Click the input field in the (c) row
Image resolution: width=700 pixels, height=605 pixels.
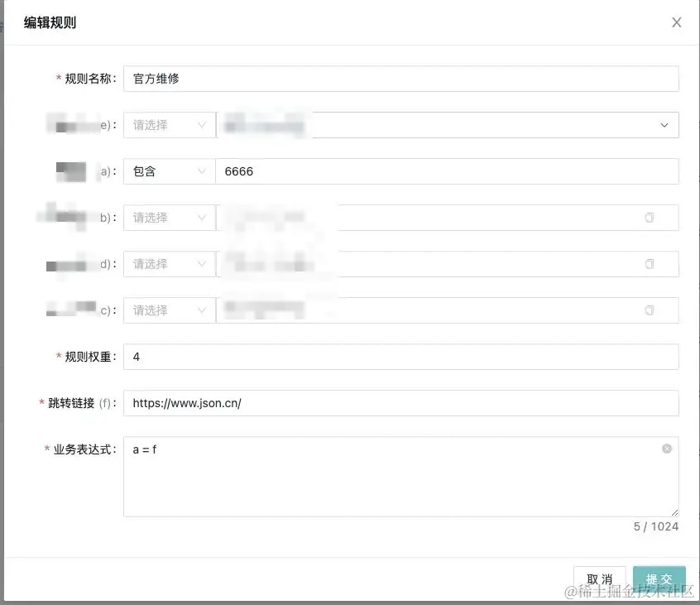448,310
